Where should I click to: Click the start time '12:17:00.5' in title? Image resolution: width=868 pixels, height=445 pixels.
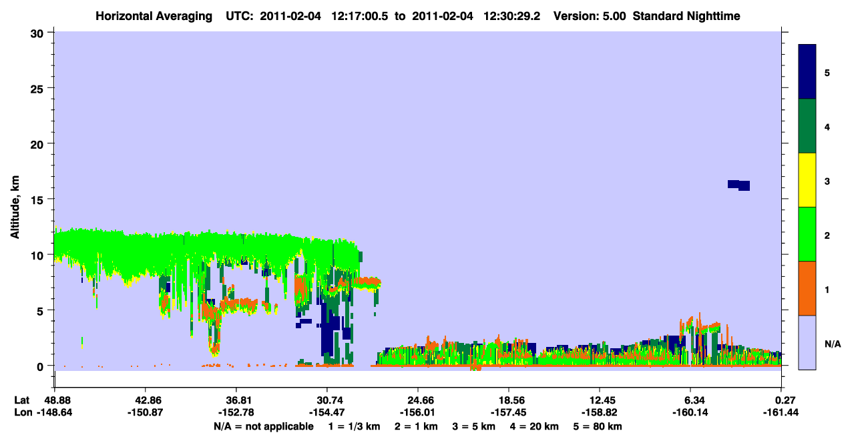pyautogui.click(x=361, y=16)
